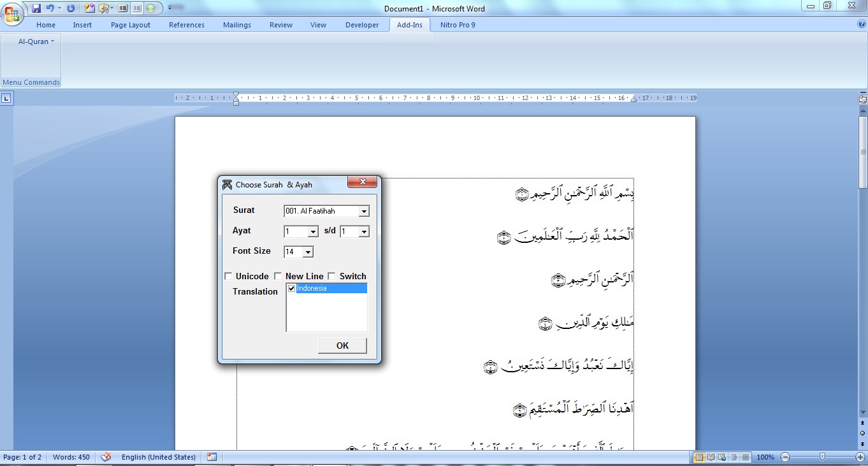The width and height of the screenshot is (868, 466).
Task: Click the right indent marker on ruler
Action: 633,99
